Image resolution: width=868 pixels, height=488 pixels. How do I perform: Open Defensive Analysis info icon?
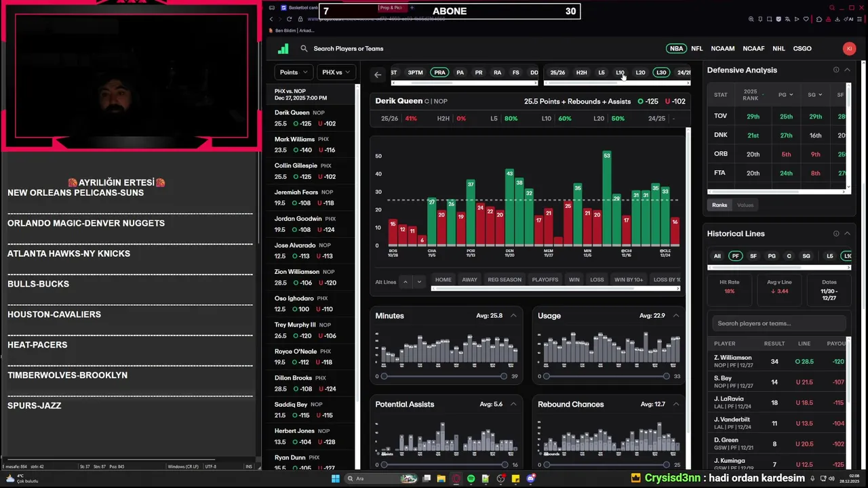point(836,70)
